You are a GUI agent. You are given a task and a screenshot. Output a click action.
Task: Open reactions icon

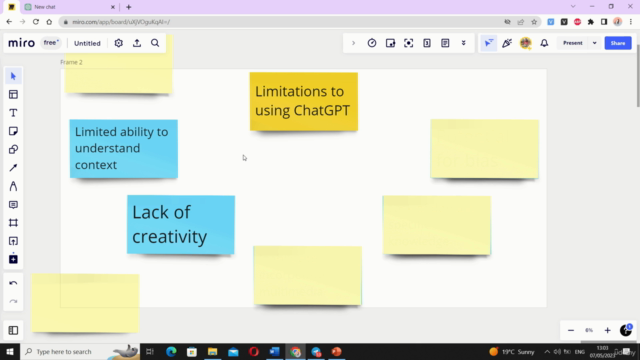[x=507, y=43]
